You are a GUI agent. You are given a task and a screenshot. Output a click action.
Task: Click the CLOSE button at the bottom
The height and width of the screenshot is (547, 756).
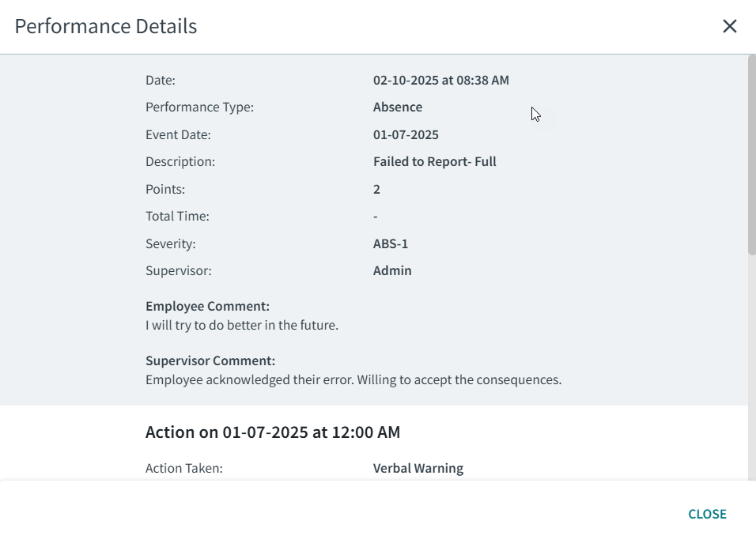coord(707,514)
